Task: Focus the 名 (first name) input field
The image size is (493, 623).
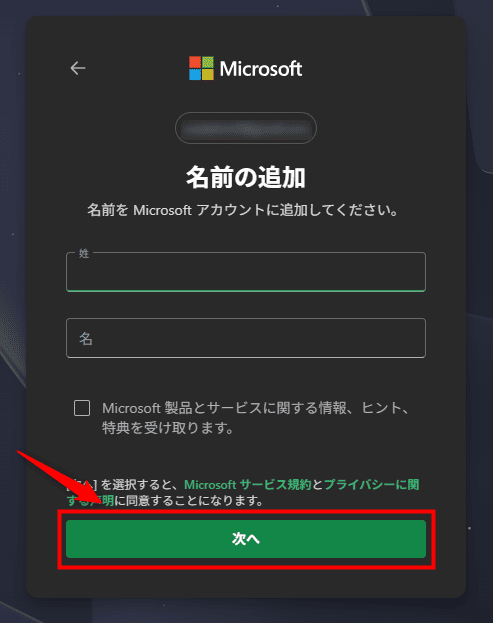Action: [x=246, y=338]
